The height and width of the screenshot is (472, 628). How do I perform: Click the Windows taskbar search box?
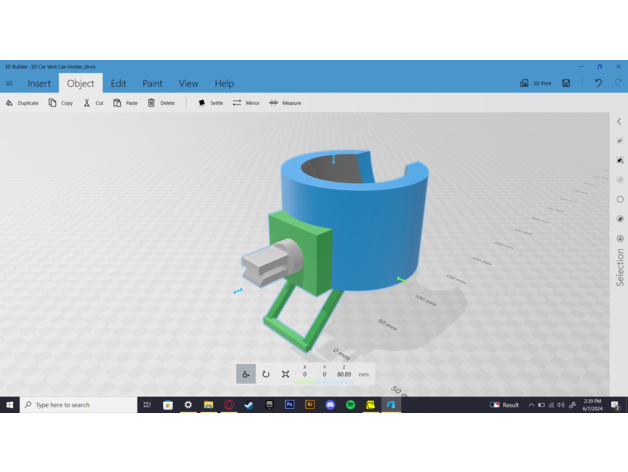tap(80, 405)
